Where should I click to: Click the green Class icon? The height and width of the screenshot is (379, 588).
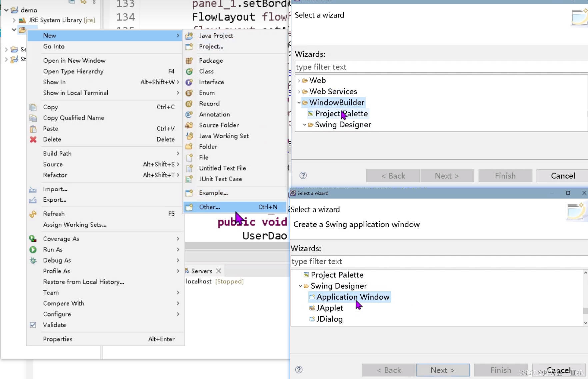pyautogui.click(x=189, y=71)
